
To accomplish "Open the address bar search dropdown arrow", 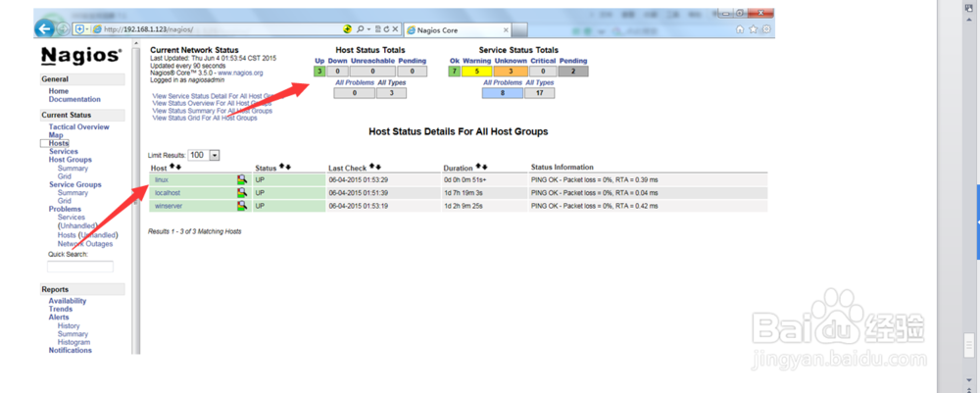I will (x=369, y=29).
